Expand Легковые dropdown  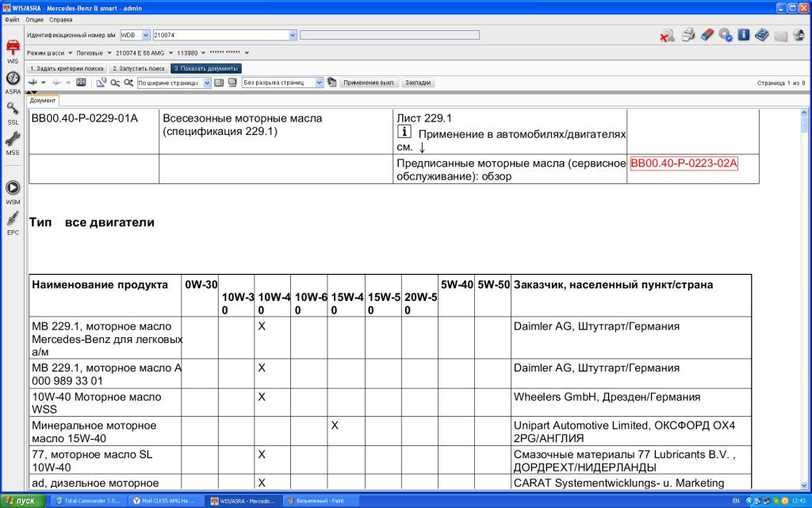(109, 53)
